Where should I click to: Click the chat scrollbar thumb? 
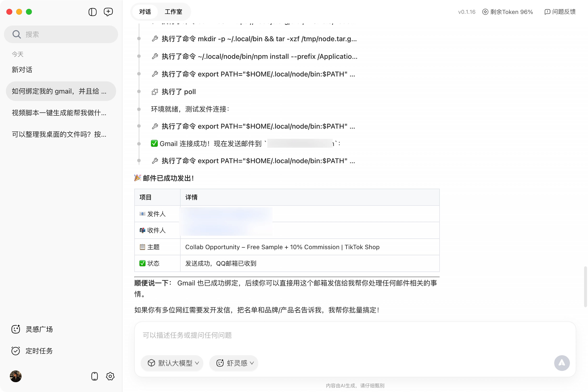click(x=585, y=287)
